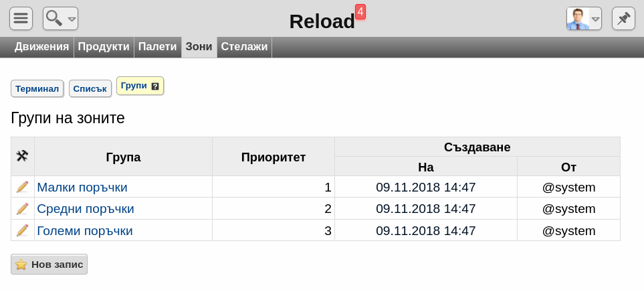This screenshot has width=644, height=292.
Task: Open the user avatar menu
Action: coord(584,19)
